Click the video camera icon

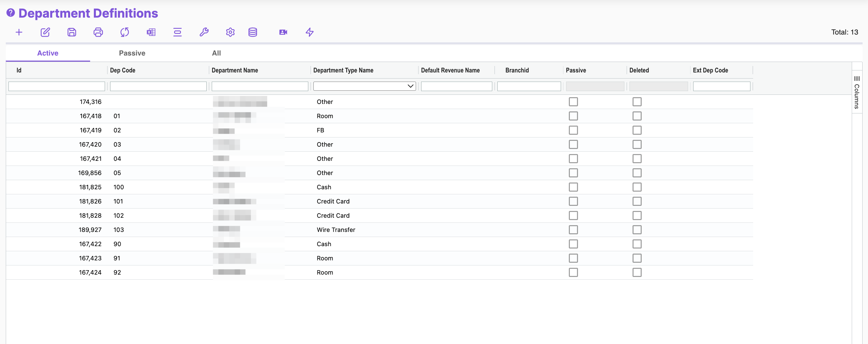click(283, 32)
